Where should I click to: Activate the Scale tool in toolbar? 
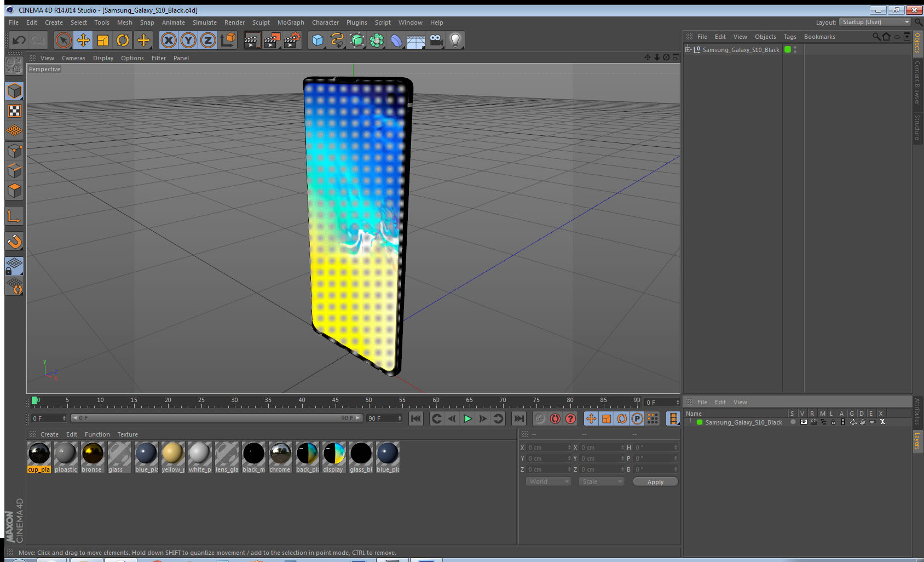click(103, 40)
